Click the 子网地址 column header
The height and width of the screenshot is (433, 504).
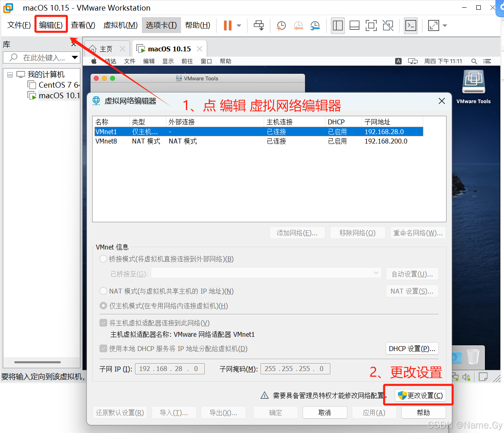(x=392, y=122)
